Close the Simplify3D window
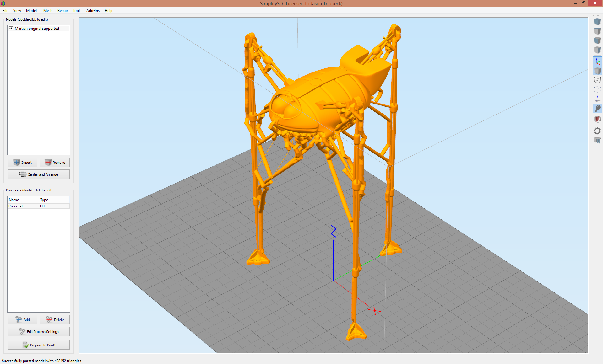 tap(595, 3)
